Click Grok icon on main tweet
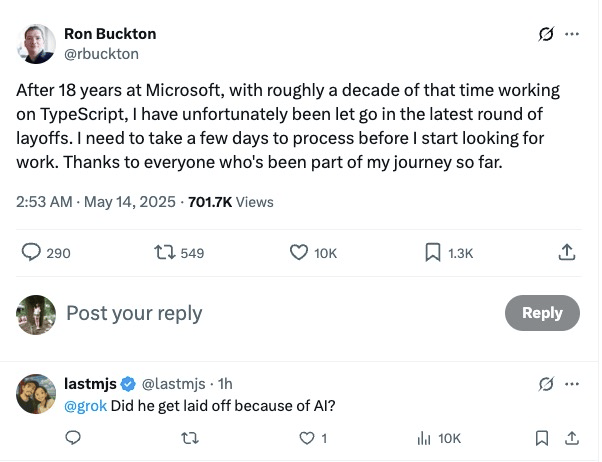The height and width of the screenshot is (462, 602). 546,34
